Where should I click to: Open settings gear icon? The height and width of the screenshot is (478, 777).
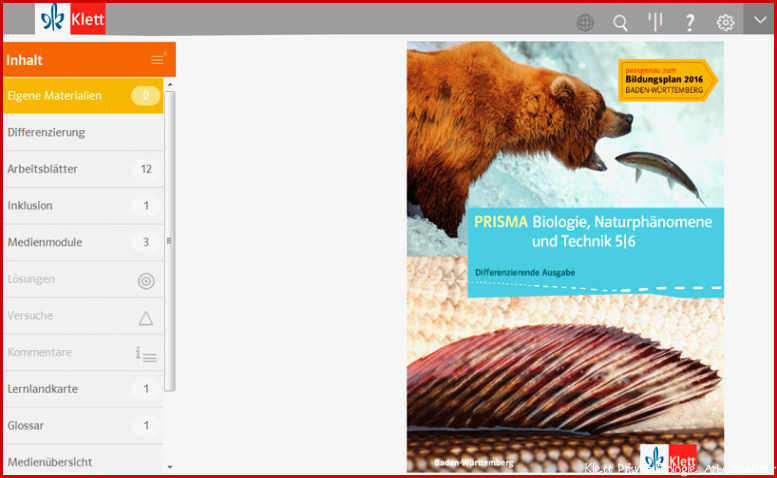725,22
